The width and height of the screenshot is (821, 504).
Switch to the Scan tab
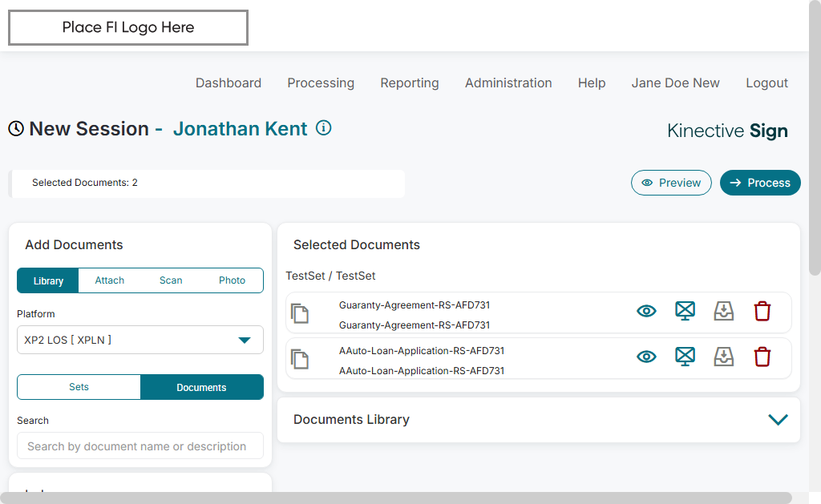[171, 280]
